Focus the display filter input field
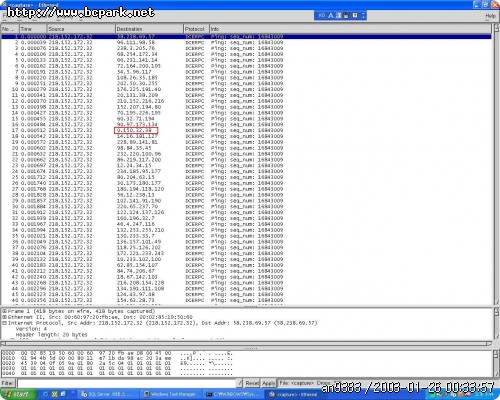The image size is (500, 400). tap(127, 383)
